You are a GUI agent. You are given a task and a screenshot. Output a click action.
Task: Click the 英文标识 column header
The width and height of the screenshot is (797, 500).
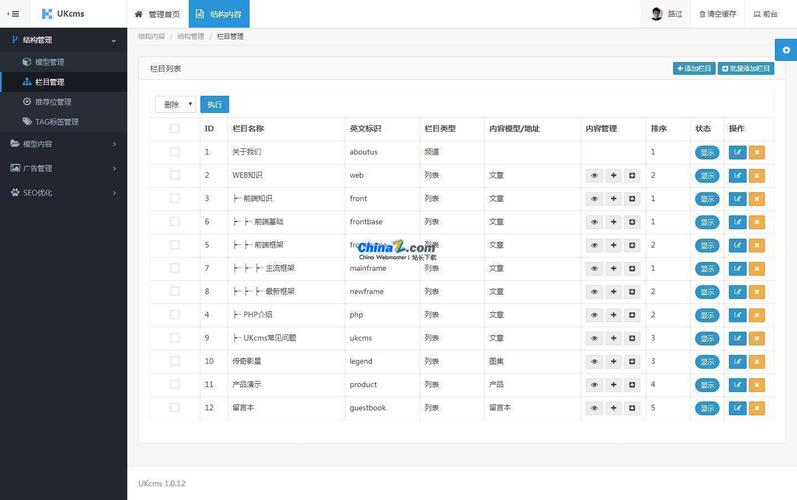(365, 129)
